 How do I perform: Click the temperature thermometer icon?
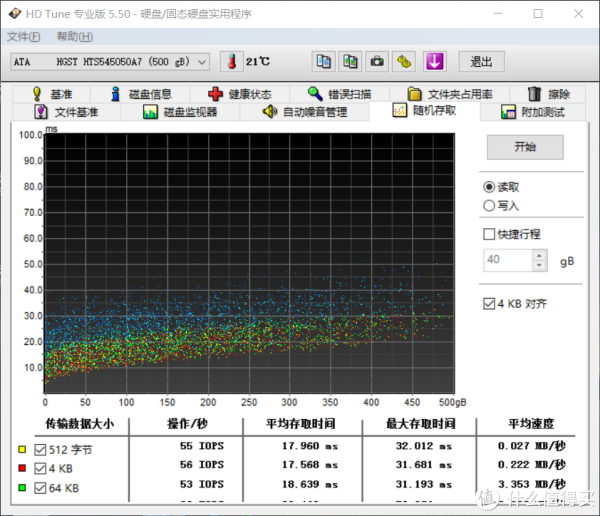pyautogui.click(x=232, y=62)
